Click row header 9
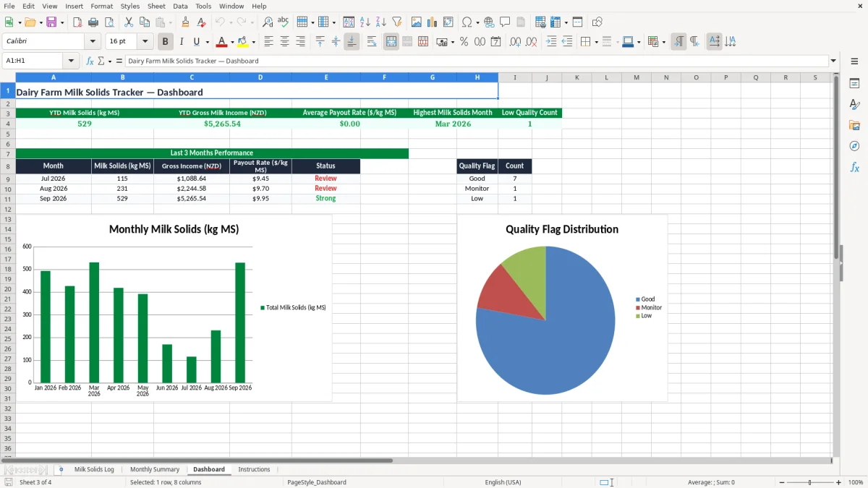Image resolution: width=868 pixels, height=488 pixels. click(7, 179)
